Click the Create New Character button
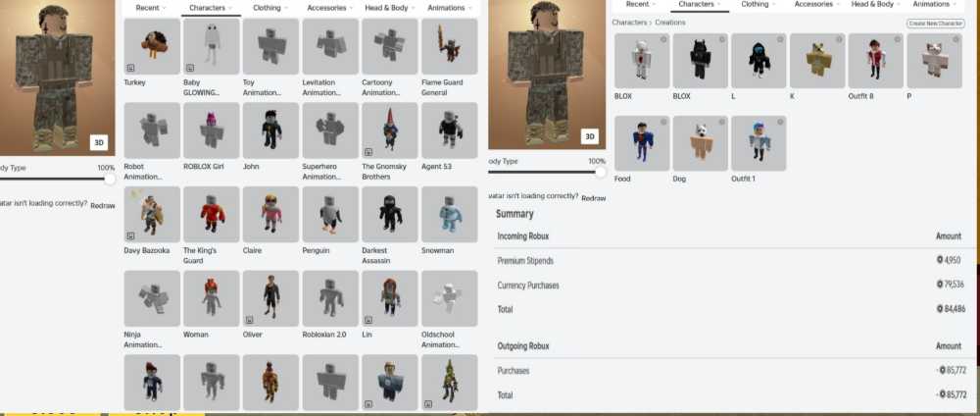980x416 pixels. (936, 24)
